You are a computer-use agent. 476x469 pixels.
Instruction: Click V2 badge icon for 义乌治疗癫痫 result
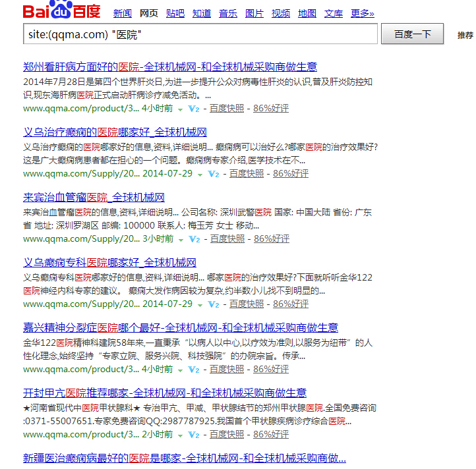[214, 174]
